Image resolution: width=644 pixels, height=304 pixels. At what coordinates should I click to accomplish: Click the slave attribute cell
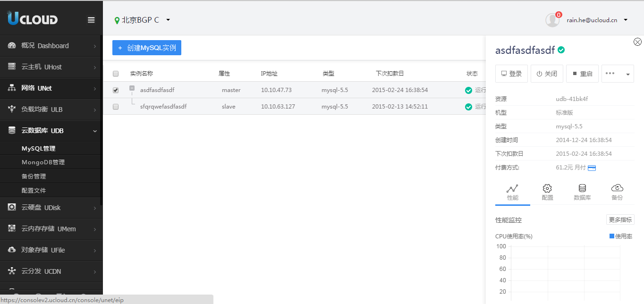(229, 107)
